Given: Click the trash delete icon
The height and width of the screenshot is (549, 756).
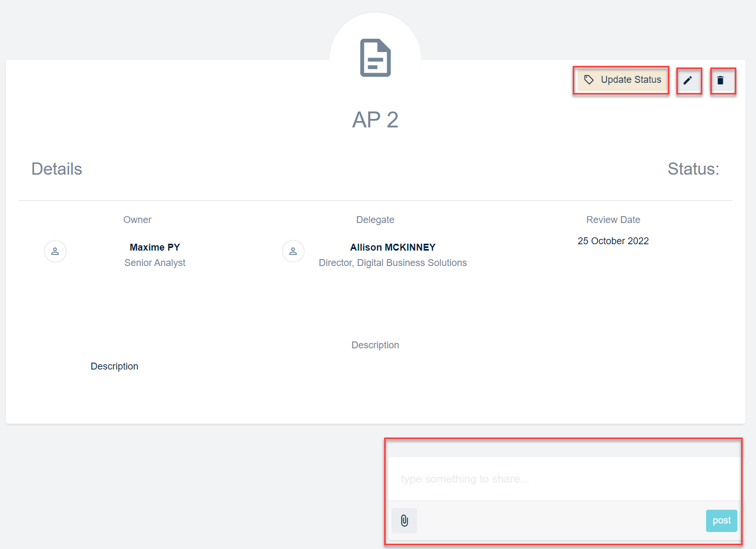Looking at the screenshot, I should (x=720, y=81).
